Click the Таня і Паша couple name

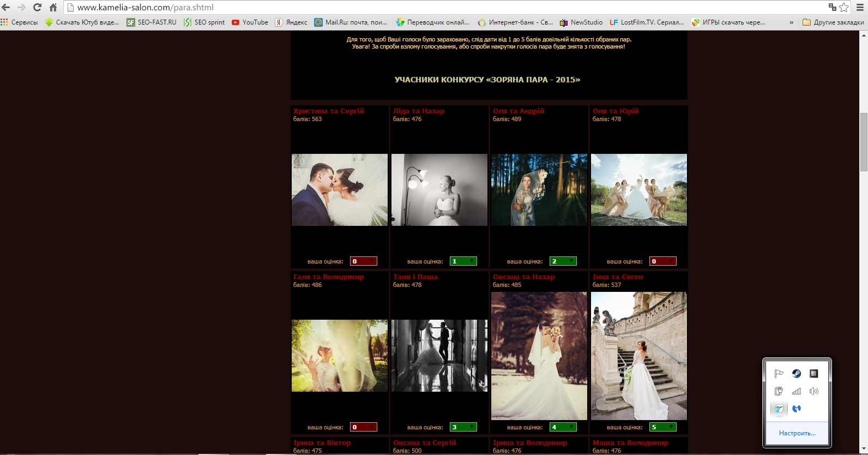click(415, 277)
